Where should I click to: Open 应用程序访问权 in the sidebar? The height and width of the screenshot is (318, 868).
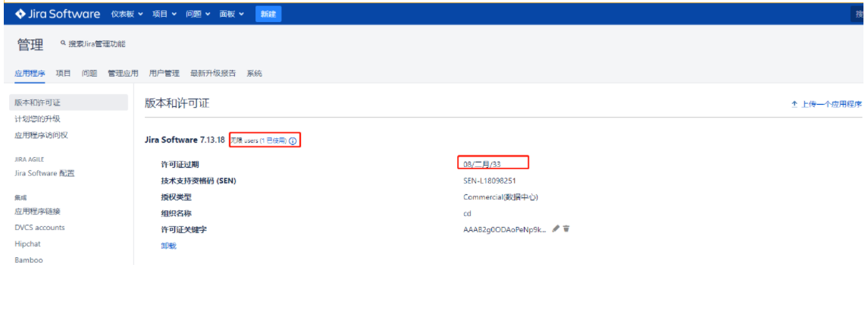pyautogui.click(x=41, y=134)
